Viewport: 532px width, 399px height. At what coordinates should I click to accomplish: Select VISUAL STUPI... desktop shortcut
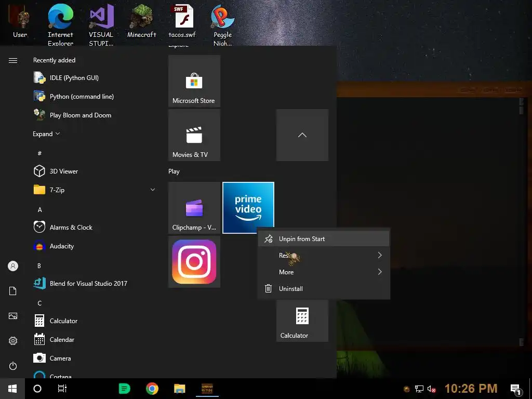(101, 24)
